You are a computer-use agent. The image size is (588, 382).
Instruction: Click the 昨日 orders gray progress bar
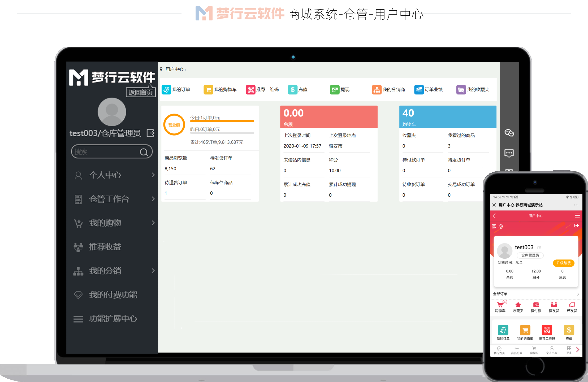222,133
